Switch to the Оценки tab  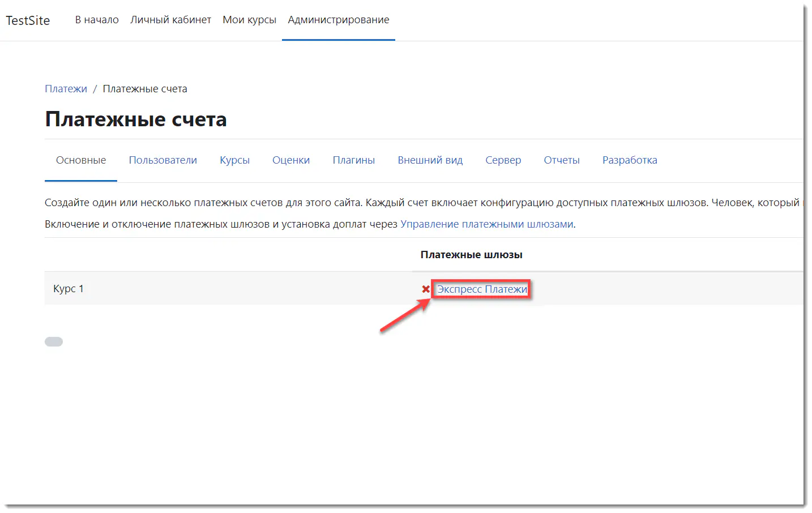click(290, 160)
